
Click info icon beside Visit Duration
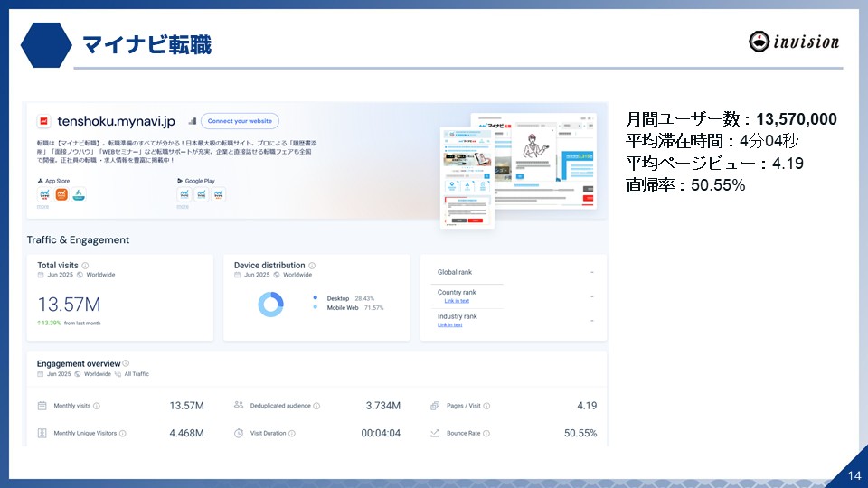pos(292,434)
